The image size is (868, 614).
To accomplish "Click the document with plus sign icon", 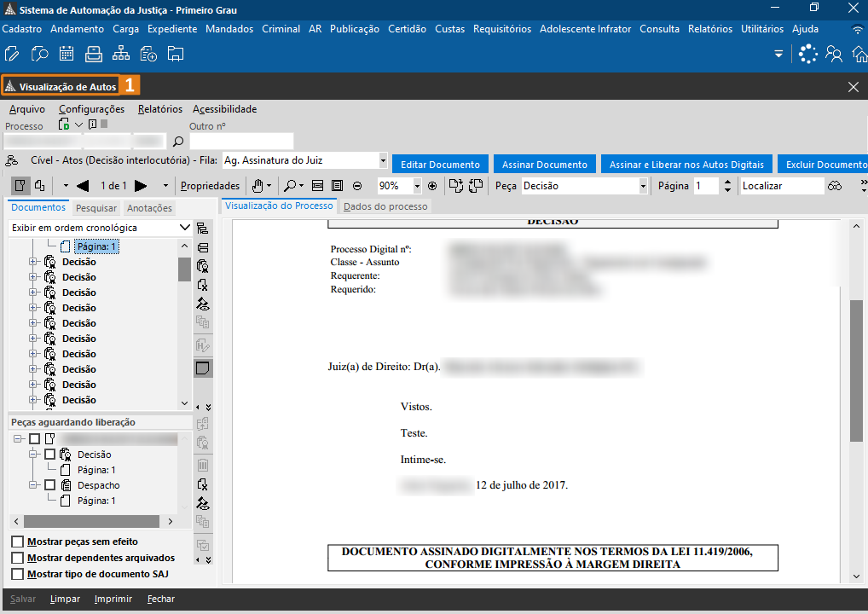I will [148, 55].
